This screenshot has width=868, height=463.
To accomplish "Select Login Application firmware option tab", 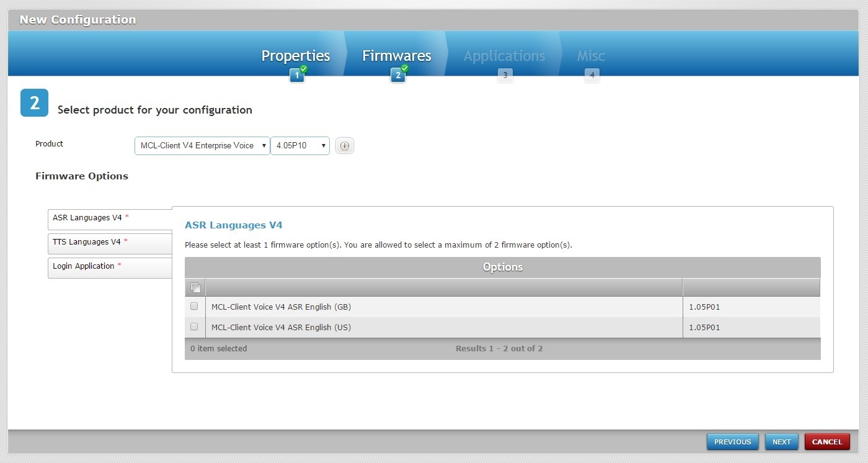I will tap(110, 267).
